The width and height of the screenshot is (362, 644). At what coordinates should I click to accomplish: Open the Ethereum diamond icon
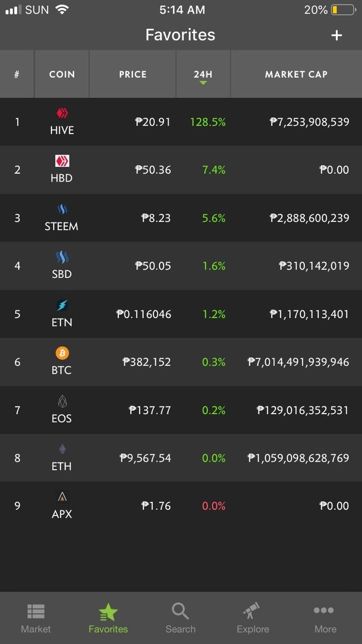(62, 449)
